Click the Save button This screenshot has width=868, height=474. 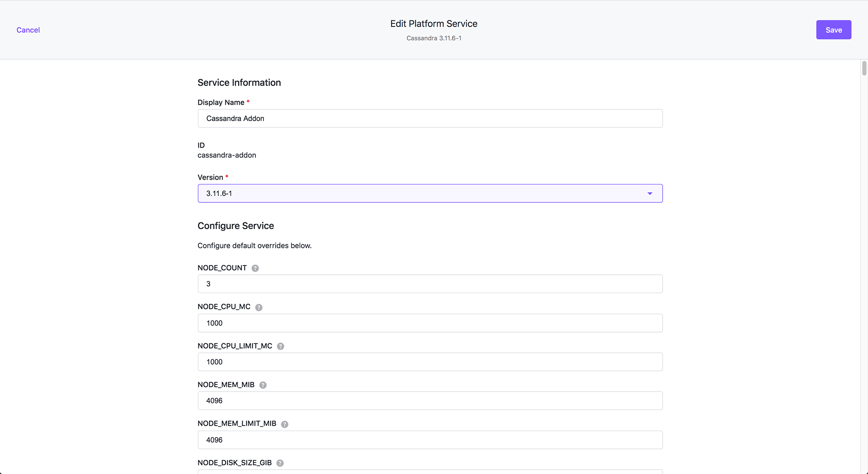pyautogui.click(x=834, y=30)
